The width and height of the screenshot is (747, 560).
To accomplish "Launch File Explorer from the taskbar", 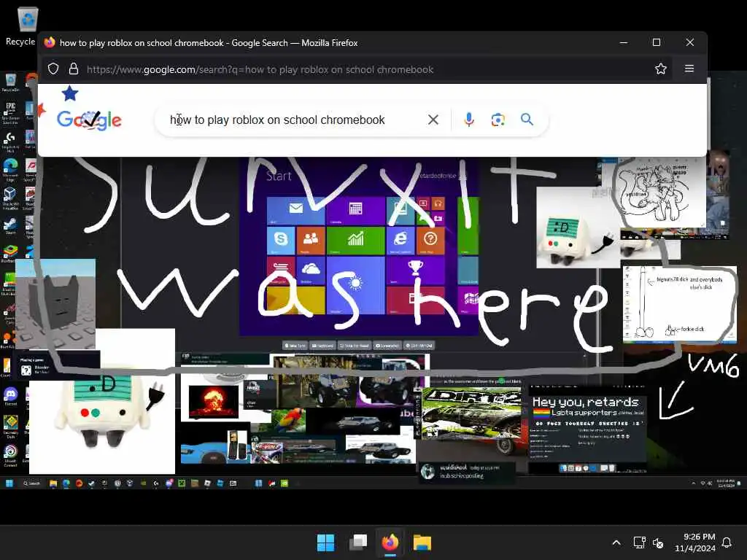I will pyautogui.click(x=422, y=542).
